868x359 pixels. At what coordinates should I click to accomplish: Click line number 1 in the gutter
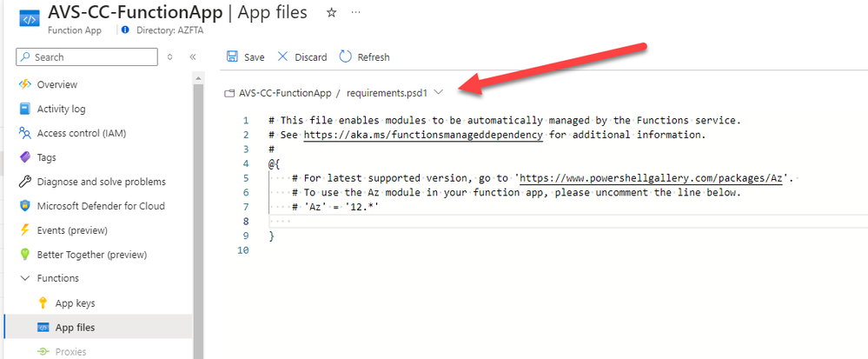pos(246,120)
